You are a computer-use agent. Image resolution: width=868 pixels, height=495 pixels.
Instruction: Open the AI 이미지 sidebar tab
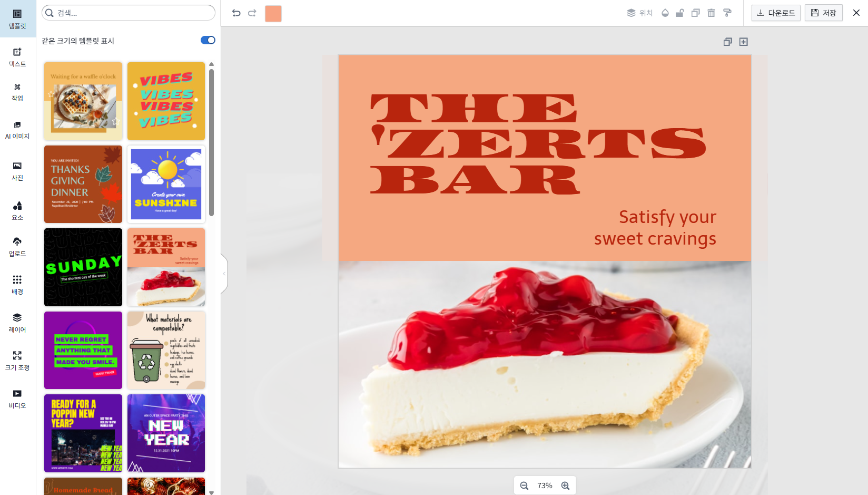(17, 130)
